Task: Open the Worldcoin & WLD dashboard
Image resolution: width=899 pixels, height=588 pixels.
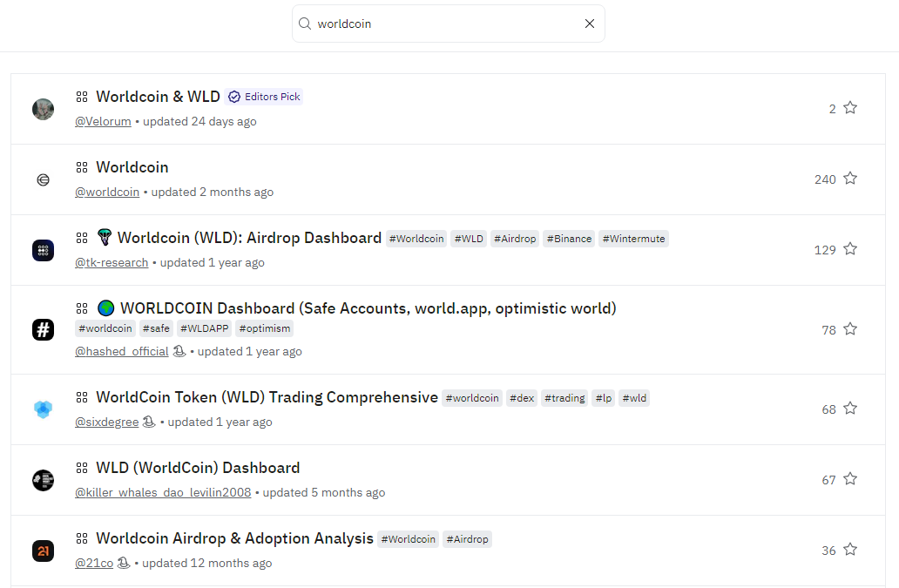Action: point(158,97)
